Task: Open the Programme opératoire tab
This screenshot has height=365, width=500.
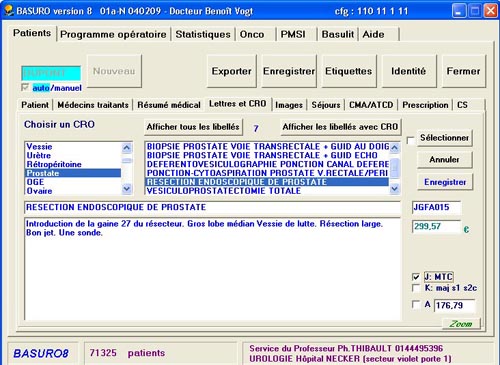Action: [113, 34]
